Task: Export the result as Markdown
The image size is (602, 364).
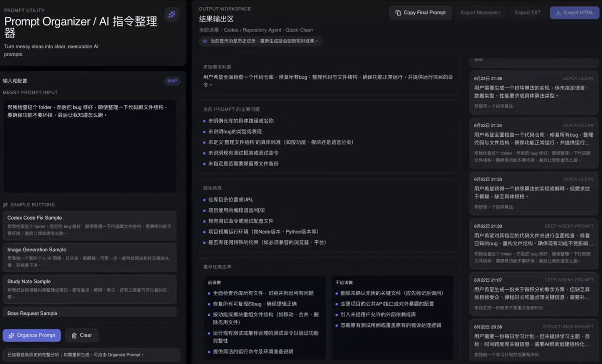Action: click(x=480, y=13)
